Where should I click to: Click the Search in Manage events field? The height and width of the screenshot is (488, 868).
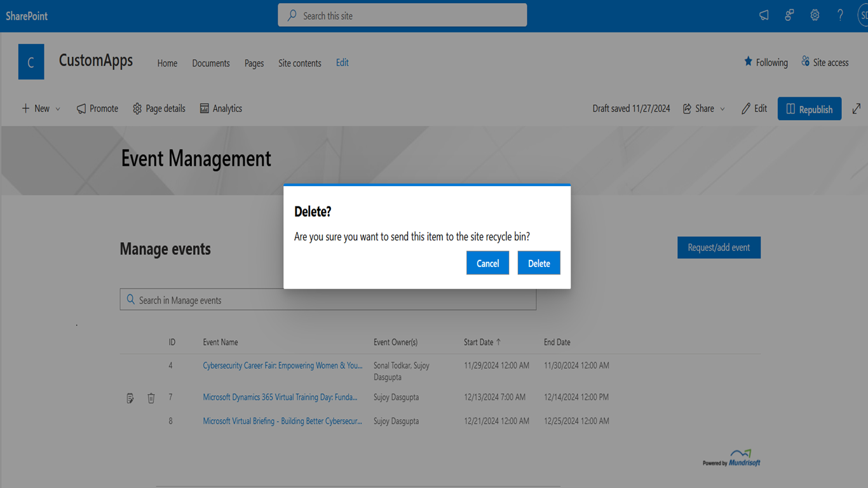tap(328, 300)
